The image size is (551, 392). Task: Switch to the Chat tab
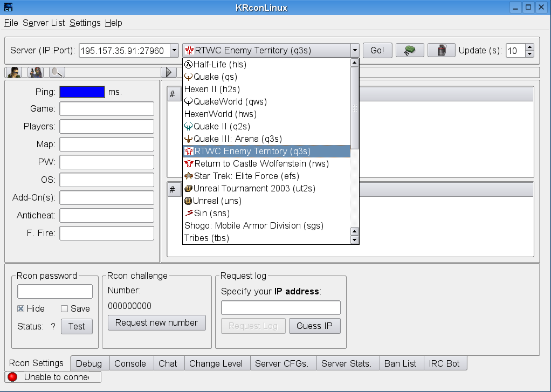(x=169, y=363)
